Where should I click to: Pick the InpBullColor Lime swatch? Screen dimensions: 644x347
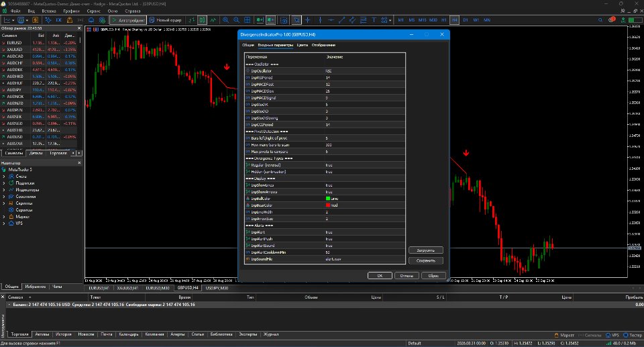[x=328, y=199]
